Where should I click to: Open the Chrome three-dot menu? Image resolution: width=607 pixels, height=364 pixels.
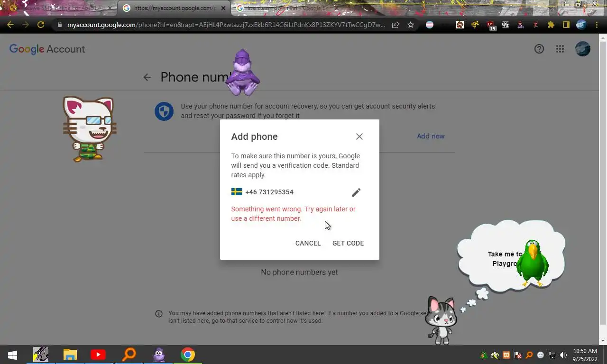click(597, 25)
